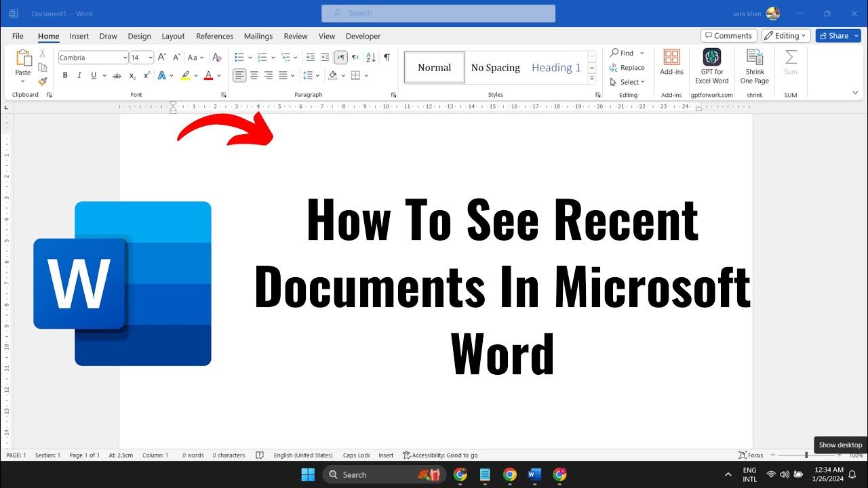Increase paragraph indent
This screenshot has width=868, height=488.
click(325, 58)
